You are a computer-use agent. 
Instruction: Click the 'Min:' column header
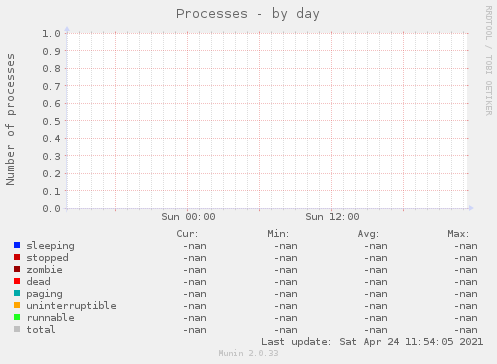click(x=278, y=234)
